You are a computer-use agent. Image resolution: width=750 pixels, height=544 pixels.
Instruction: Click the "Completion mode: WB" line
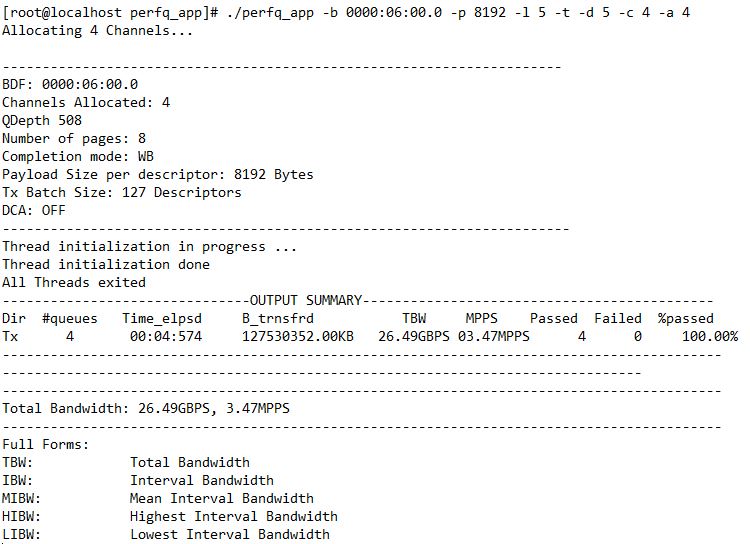pos(78,156)
